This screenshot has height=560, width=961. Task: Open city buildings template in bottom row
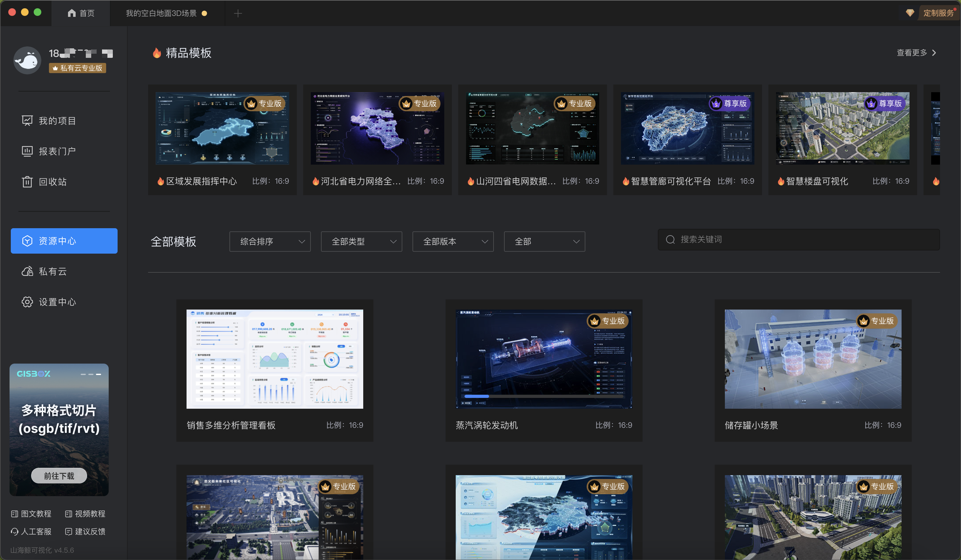813,517
